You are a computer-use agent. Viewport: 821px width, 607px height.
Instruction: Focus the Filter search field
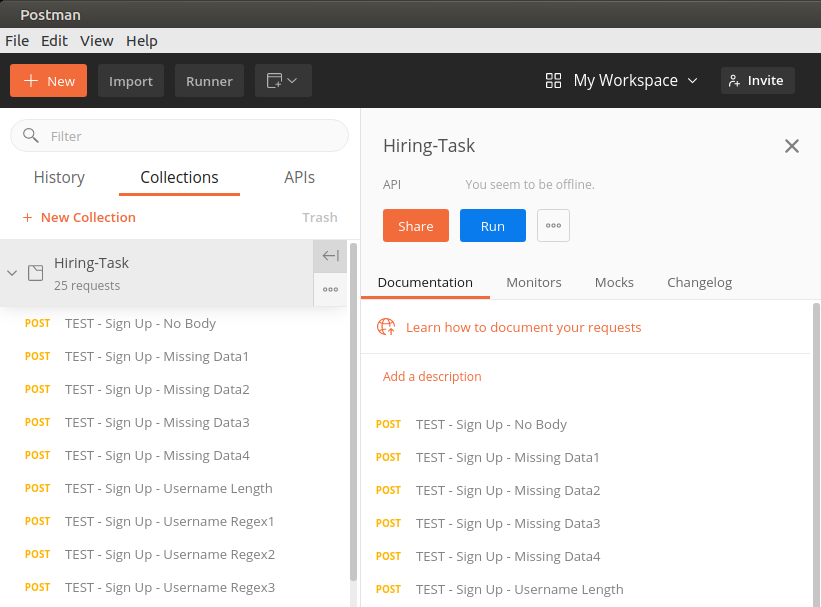tap(179, 136)
